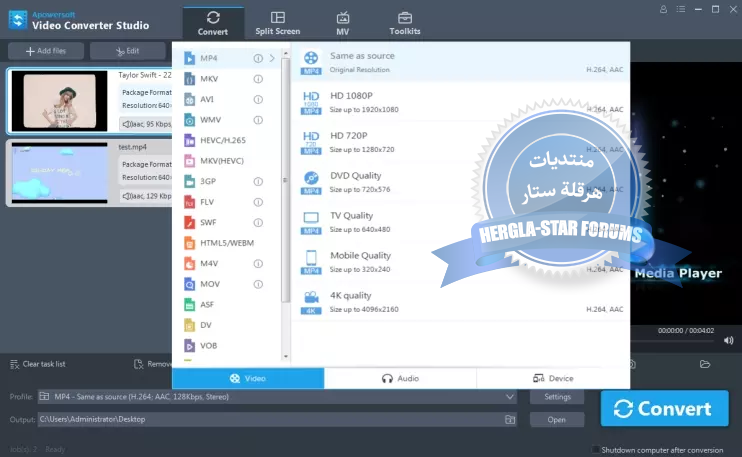Screen dimensions: 742x457
Task: Click the format list vertical scrollbar
Action: (x=285, y=180)
